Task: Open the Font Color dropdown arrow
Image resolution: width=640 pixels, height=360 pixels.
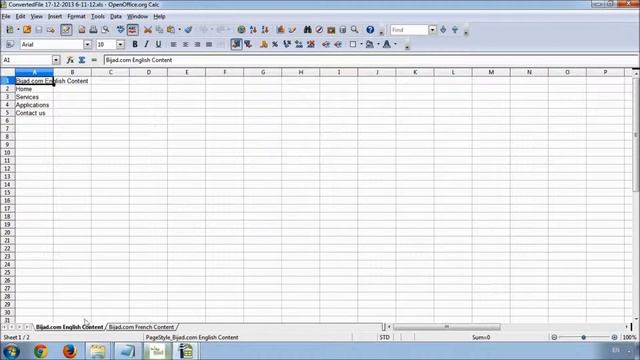Action: tap(395, 44)
